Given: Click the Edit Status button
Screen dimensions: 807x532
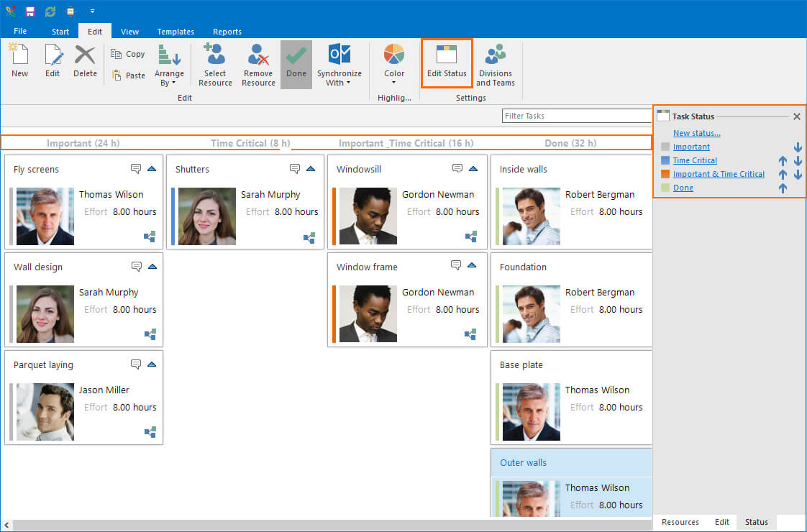Looking at the screenshot, I should coord(447,63).
